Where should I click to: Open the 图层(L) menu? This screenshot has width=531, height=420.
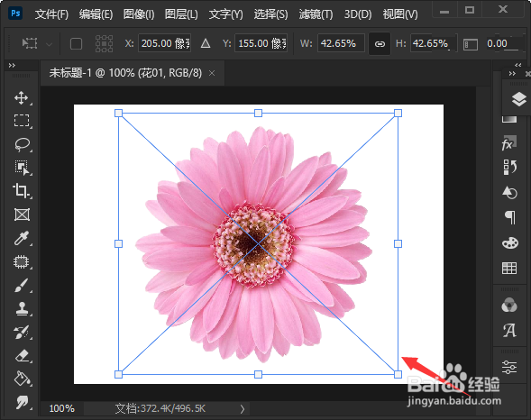[181, 14]
